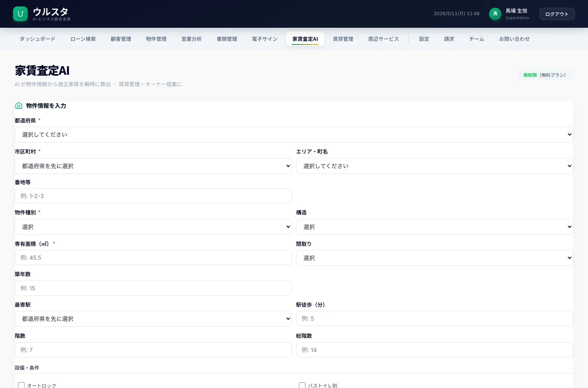
Task: Switch to the 顧客管理 tab
Action: 121,39
